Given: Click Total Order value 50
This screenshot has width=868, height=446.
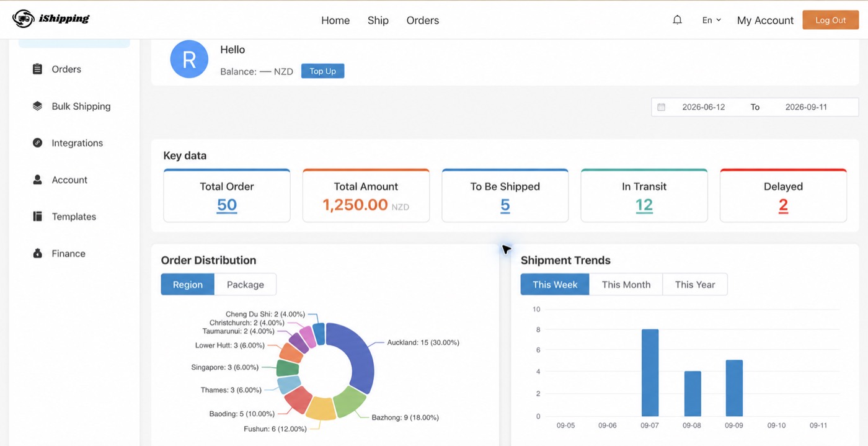Looking at the screenshot, I should pyautogui.click(x=227, y=205).
